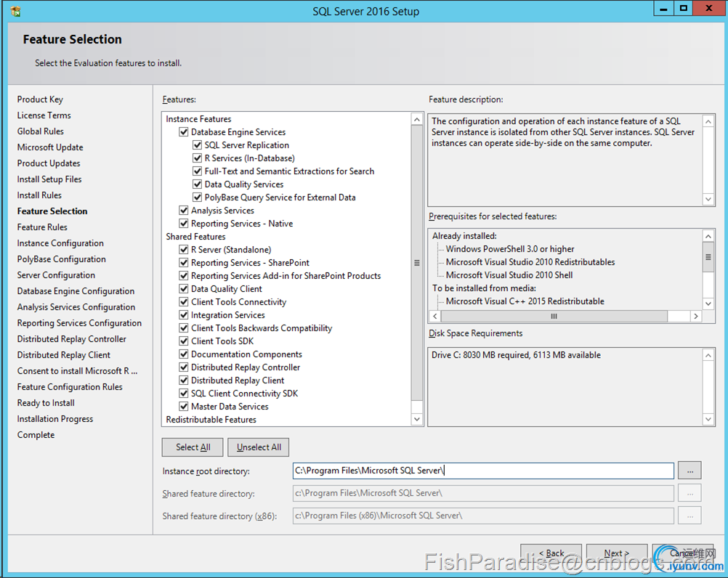Toggle the Data Quality Services checkbox

pyautogui.click(x=198, y=184)
